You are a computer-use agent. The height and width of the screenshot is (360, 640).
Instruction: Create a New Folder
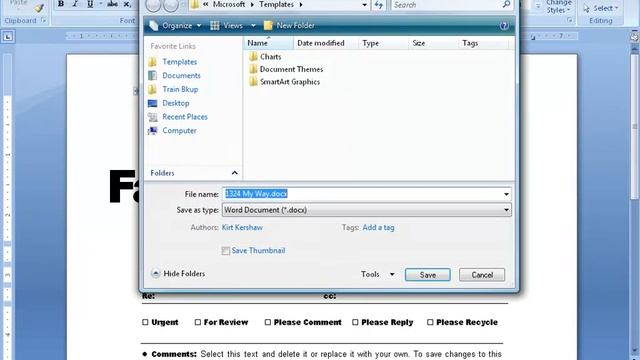(x=289, y=26)
